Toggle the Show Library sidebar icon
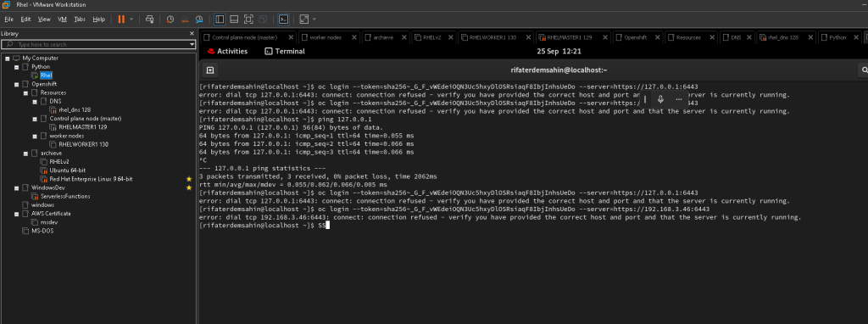This screenshot has width=868, height=324. [220, 19]
